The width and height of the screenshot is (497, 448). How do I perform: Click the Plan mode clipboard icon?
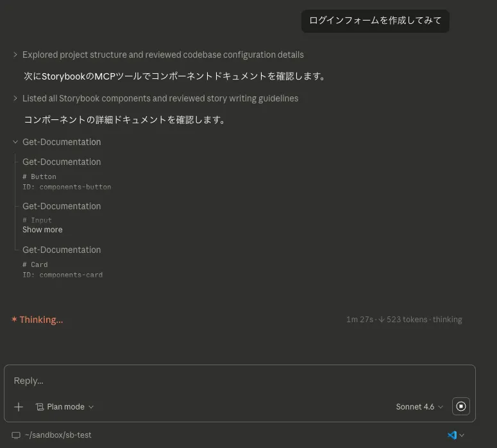tap(40, 407)
